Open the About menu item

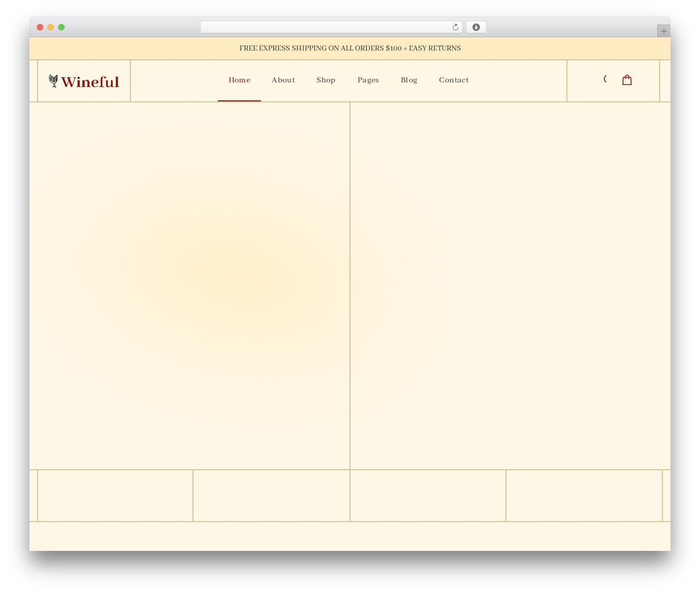(x=283, y=80)
